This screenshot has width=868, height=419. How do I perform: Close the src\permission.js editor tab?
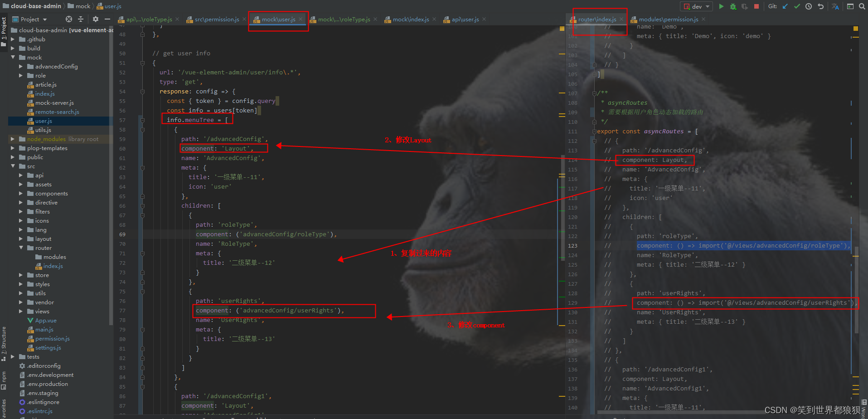click(244, 19)
